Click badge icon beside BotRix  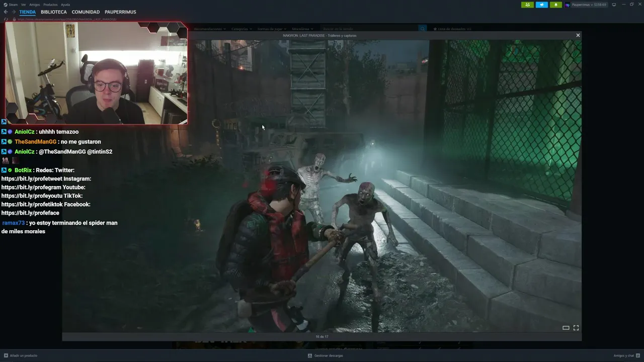tap(10, 170)
